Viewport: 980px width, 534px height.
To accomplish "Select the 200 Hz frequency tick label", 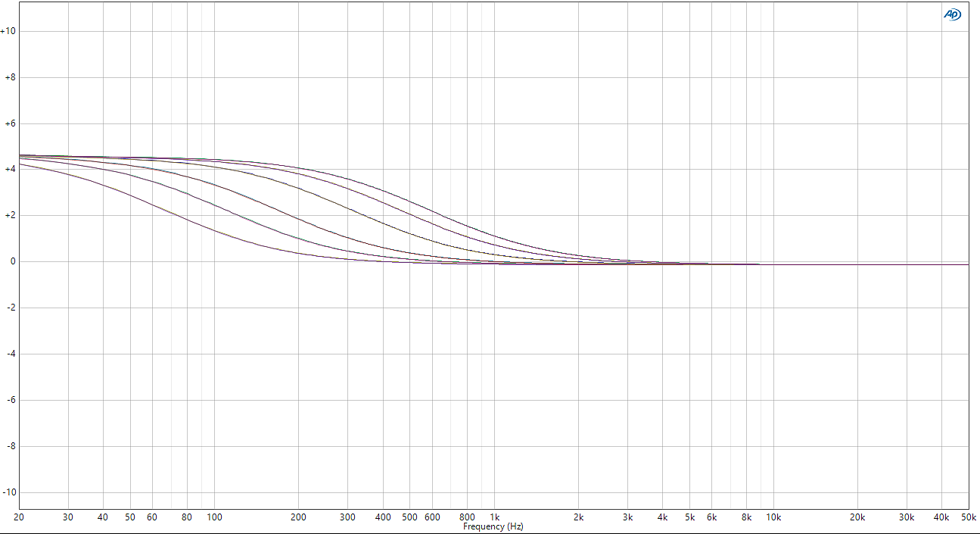I will 298,517.
